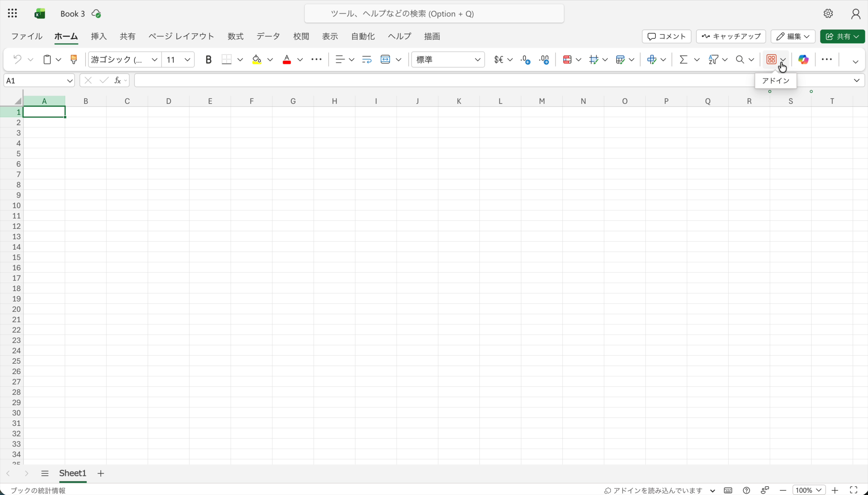Viewport: 868px width, 495px height.
Task: Toggle wrap text for the selection
Action: [366, 59]
